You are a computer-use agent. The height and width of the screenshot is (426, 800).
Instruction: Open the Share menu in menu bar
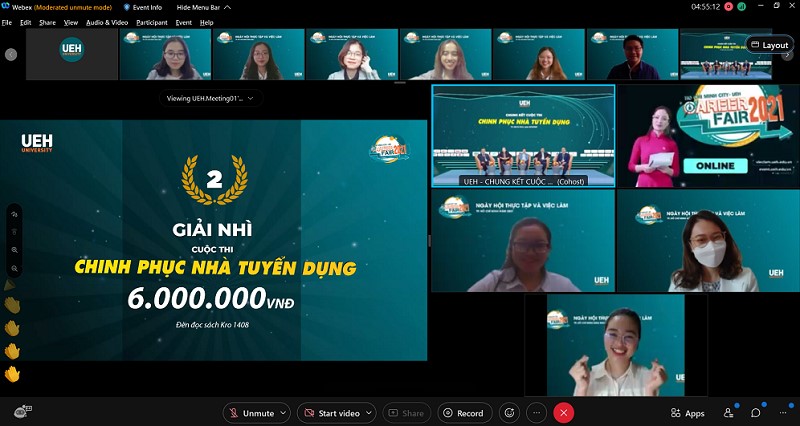click(47, 22)
